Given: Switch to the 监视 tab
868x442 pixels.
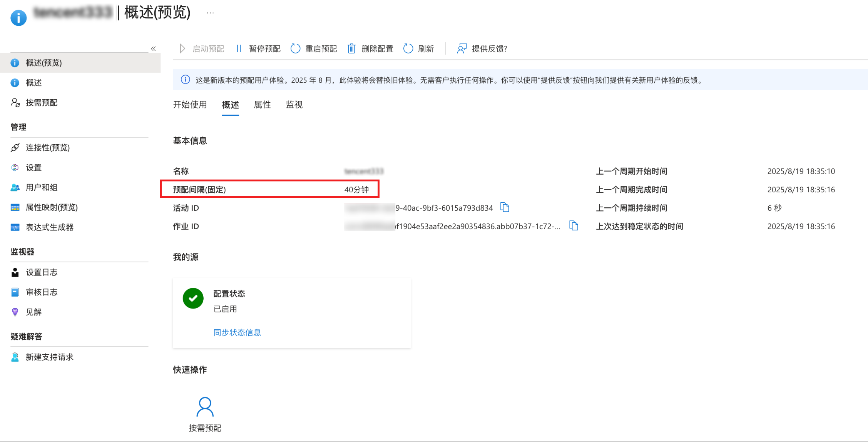Looking at the screenshot, I should click(294, 105).
